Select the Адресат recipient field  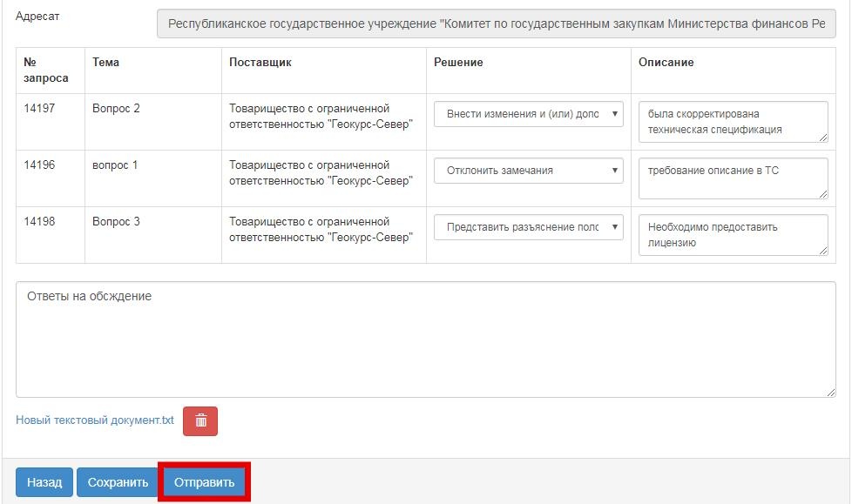(496, 24)
